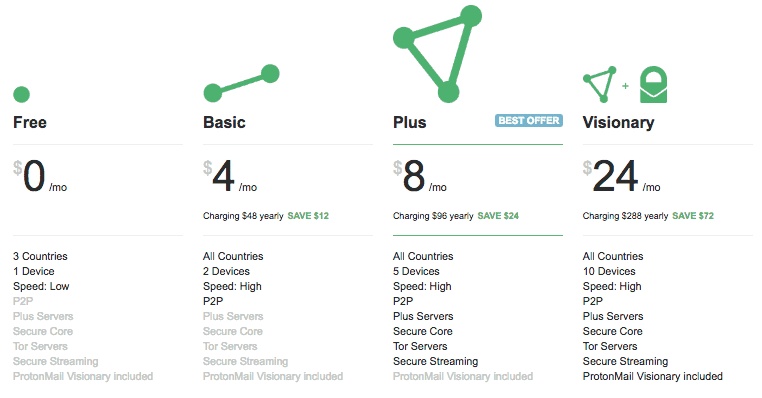Screen dimensions: 762x398
Task: Click ProtonMail Visionary included under Visionary
Action: [653, 376]
